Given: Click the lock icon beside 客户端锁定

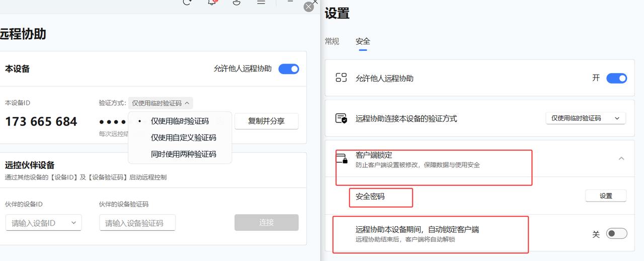Looking at the screenshot, I should [342, 159].
